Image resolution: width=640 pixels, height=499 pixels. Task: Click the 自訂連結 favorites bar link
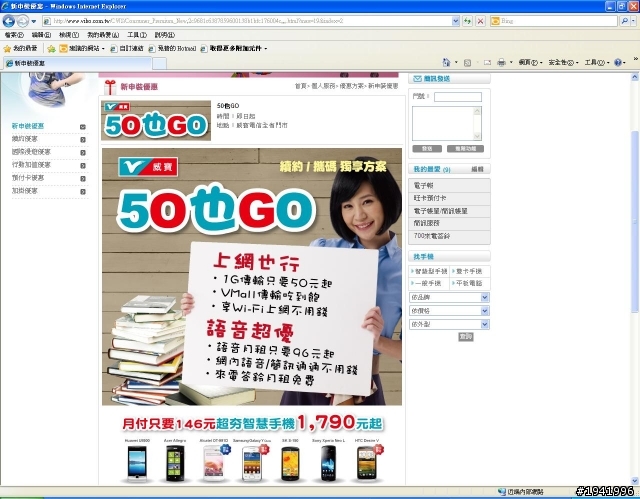click(127, 49)
